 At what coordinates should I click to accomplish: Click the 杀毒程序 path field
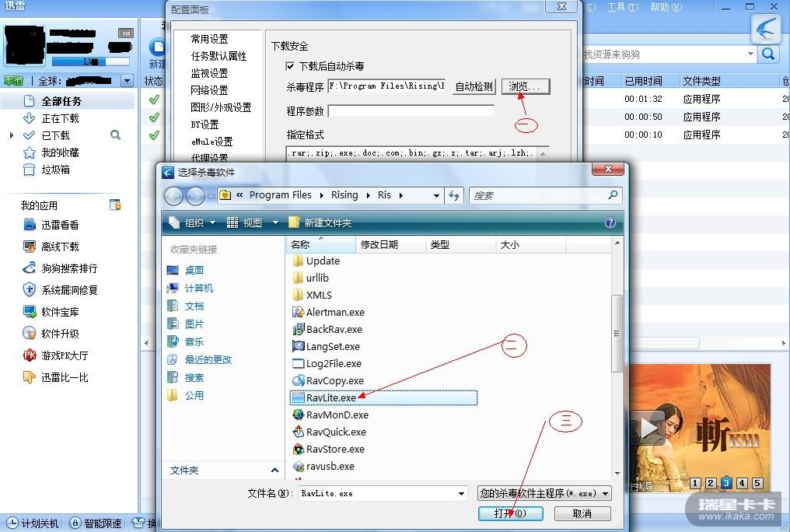click(386, 86)
